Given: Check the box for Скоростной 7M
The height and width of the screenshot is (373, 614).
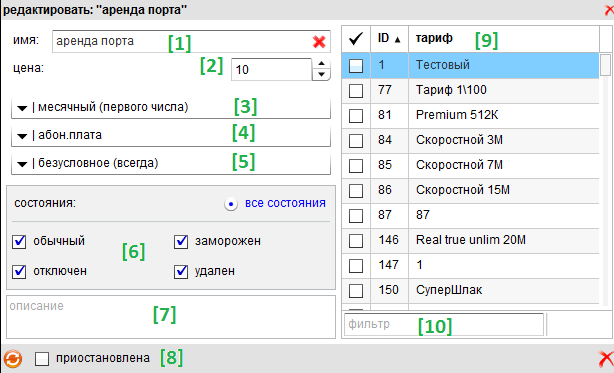Looking at the screenshot, I should click(356, 166).
